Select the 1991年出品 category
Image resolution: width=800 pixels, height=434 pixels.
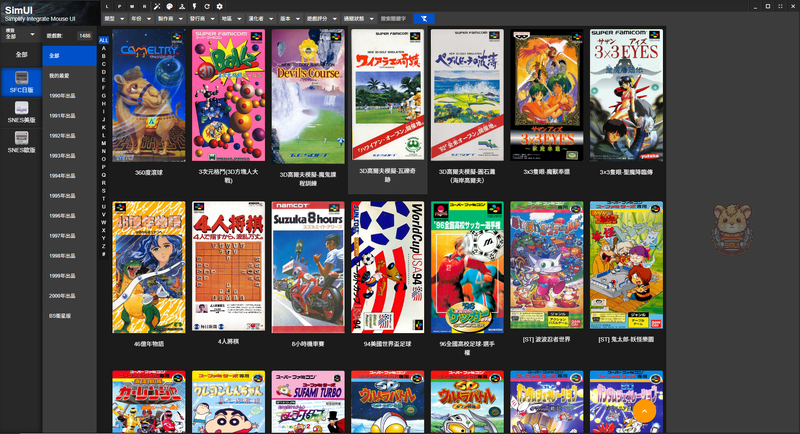69,116
